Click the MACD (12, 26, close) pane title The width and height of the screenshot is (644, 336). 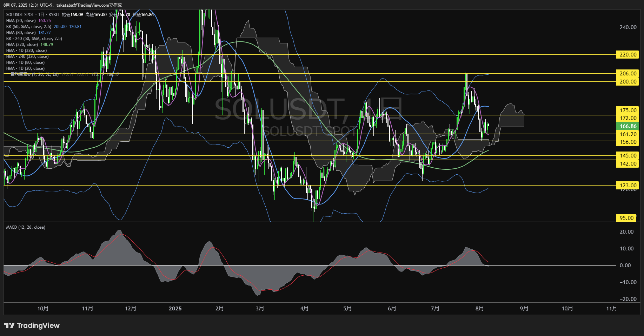pos(26,227)
